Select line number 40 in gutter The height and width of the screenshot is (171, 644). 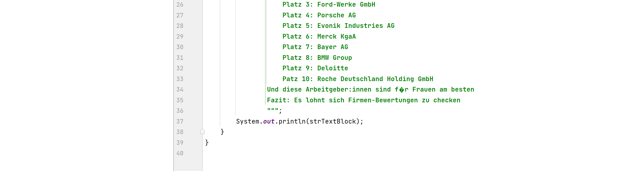point(180,153)
